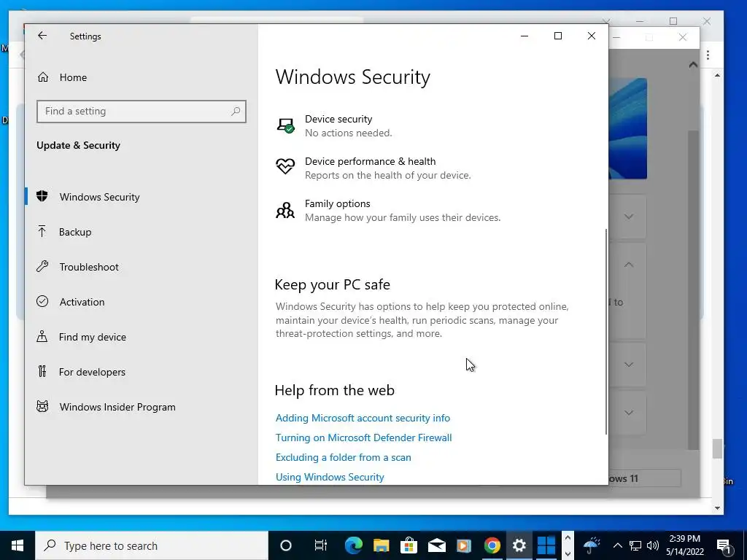Click the Family options people icon
The height and width of the screenshot is (560, 747).
285,210
